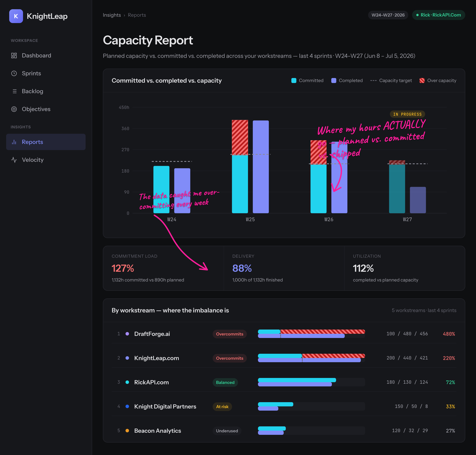
Task: Click the KnightLeap.com workstream color dot
Action: point(127,358)
